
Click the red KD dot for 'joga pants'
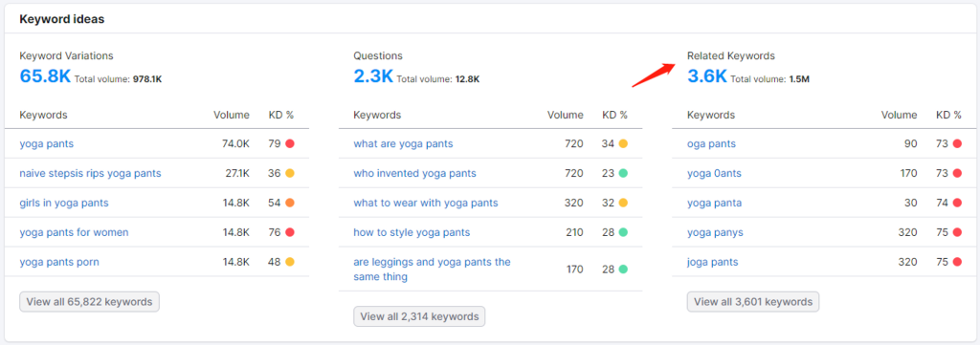point(957,262)
